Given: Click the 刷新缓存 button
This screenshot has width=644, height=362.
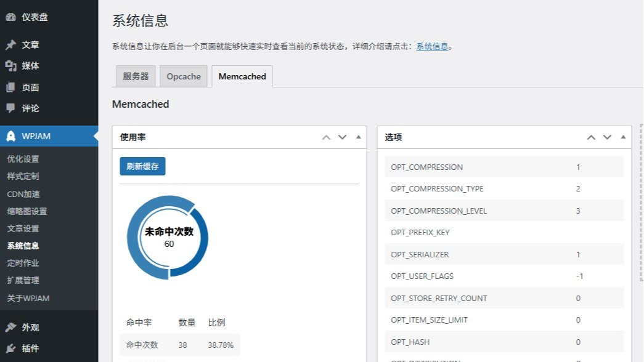Looking at the screenshot, I should coord(142,166).
